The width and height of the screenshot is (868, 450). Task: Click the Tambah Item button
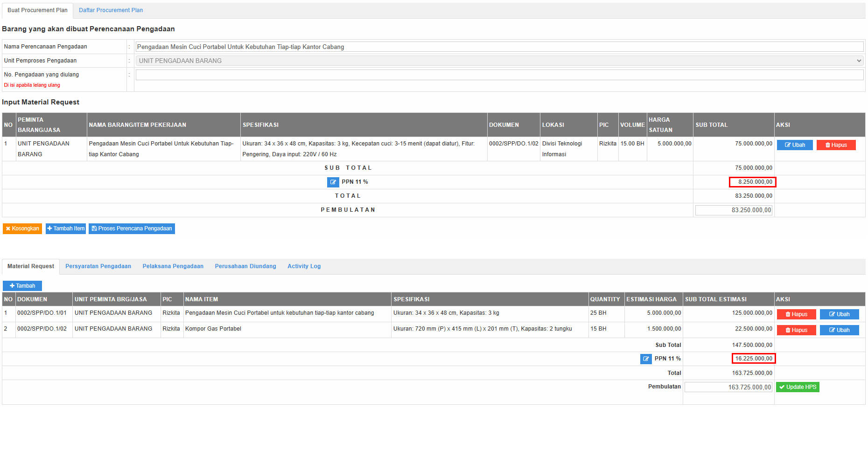(66, 228)
